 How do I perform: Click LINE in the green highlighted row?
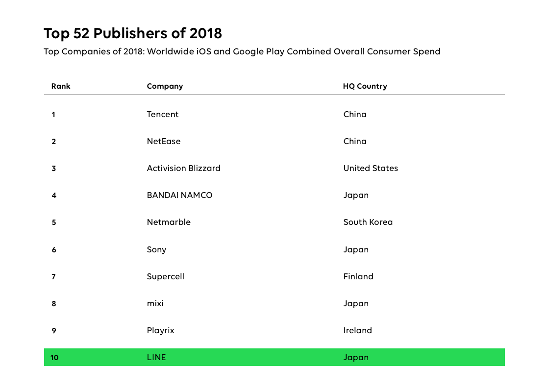(x=156, y=357)
